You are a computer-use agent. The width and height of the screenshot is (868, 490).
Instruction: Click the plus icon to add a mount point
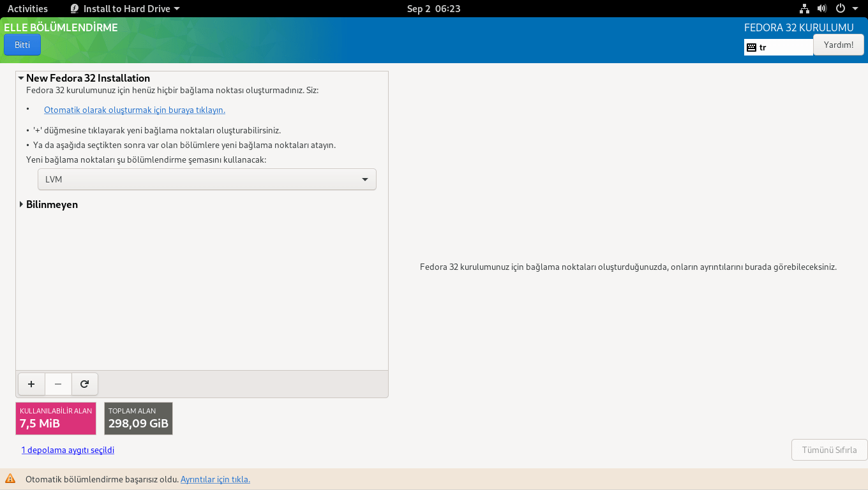[31, 384]
